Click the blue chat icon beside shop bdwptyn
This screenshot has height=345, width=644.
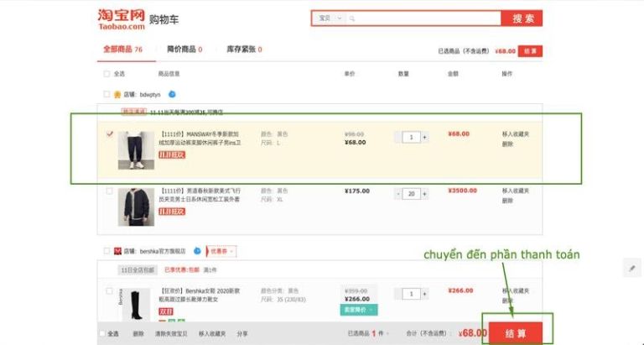[x=172, y=94]
